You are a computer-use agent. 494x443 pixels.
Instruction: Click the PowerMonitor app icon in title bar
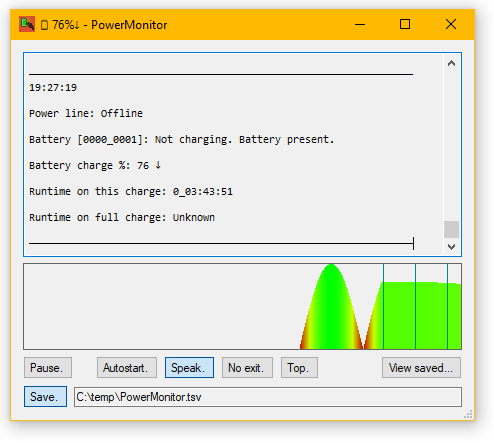point(27,24)
